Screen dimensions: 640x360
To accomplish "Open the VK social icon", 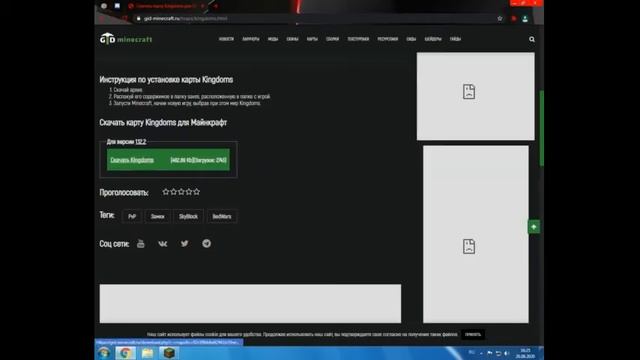I will tap(162, 244).
